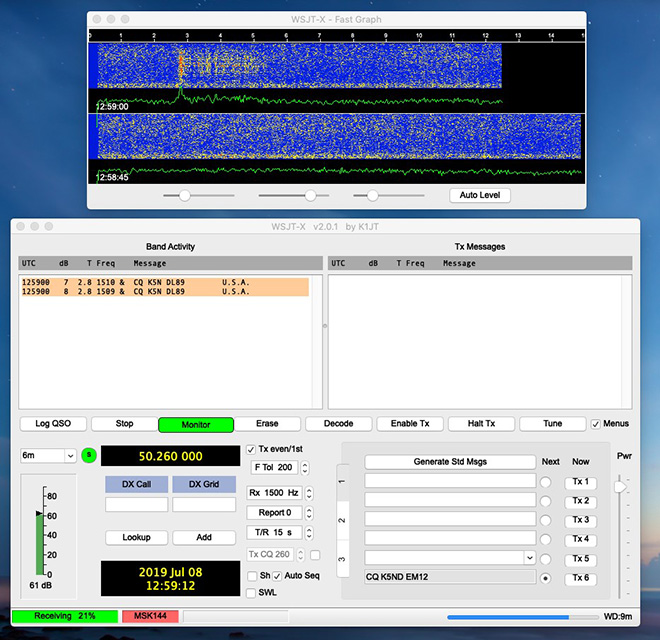The height and width of the screenshot is (640, 660).
Task: Adjust the Rx 1500 Hz stepper
Action: click(x=309, y=493)
